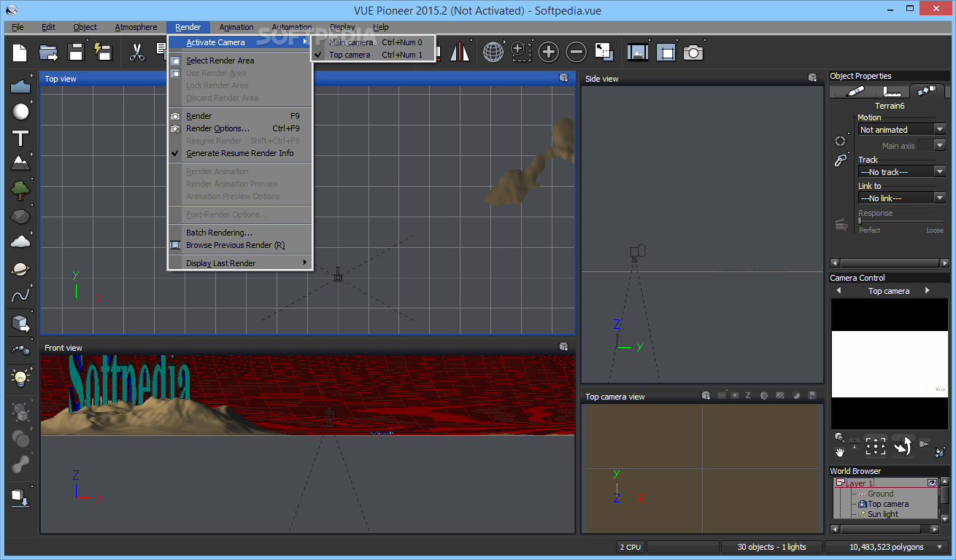Click the Open file toolbar icon

click(x=48, y=52)
